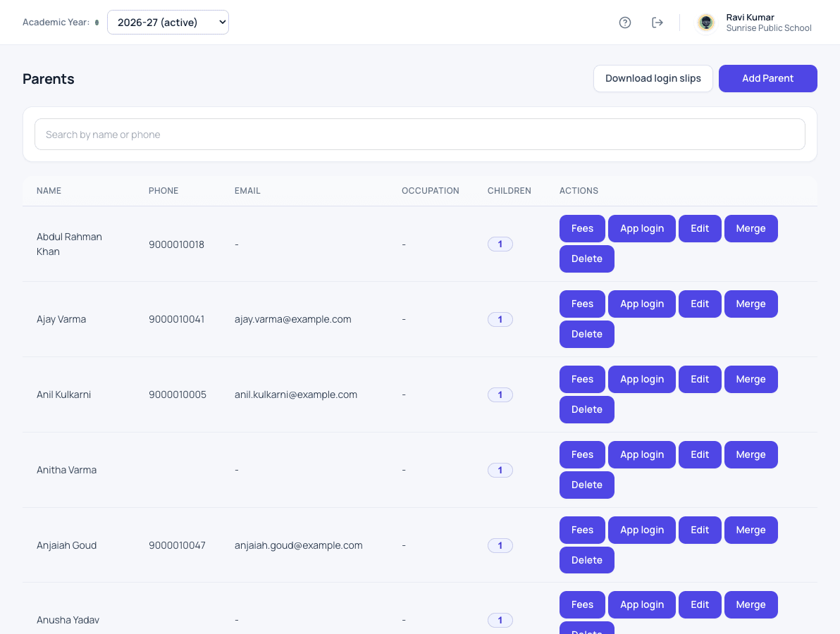Viewport: 840px width, 634px height.
Task: Open App login for Ajay Varma
Action: (x=642, y=304)
